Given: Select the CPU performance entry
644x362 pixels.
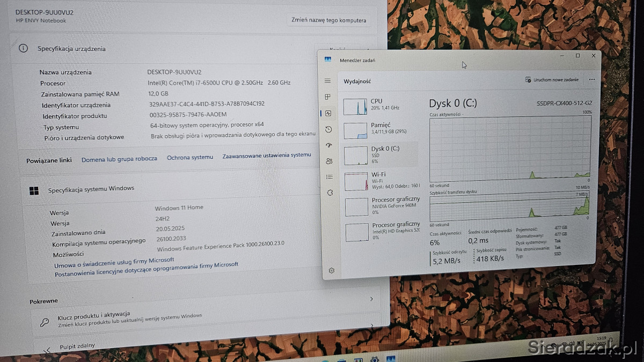Looking at the screenshot, I should (x=380, y=106).
